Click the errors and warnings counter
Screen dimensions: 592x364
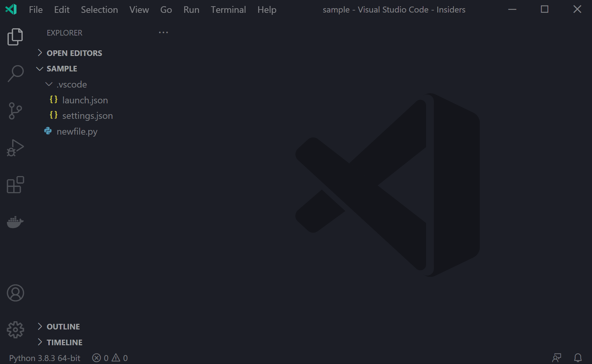[x=110, y=358]
